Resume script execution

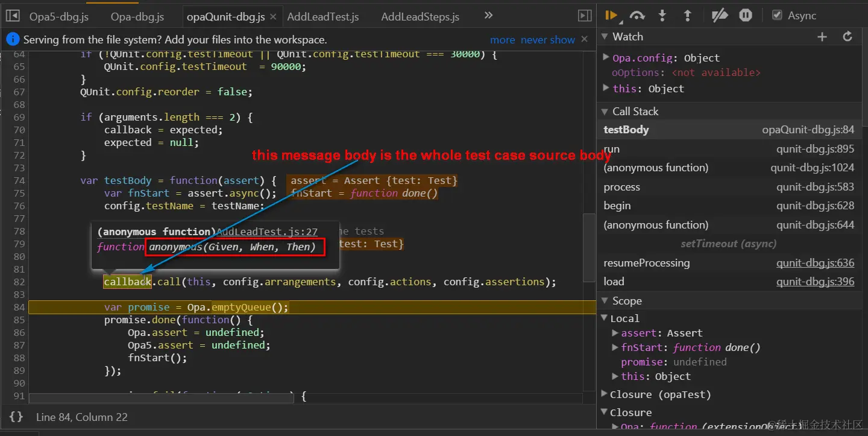pyautogui.click(x=612, y=16)
